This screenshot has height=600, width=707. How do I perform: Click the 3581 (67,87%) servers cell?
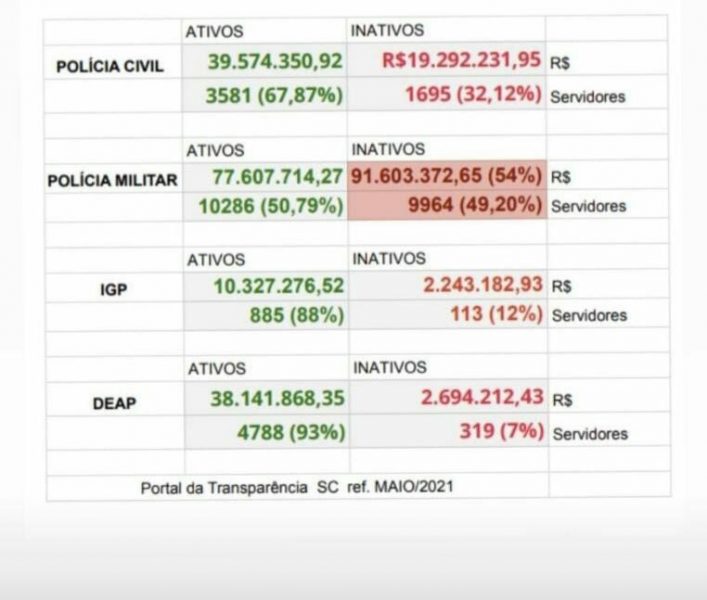[x=265, y=95]
